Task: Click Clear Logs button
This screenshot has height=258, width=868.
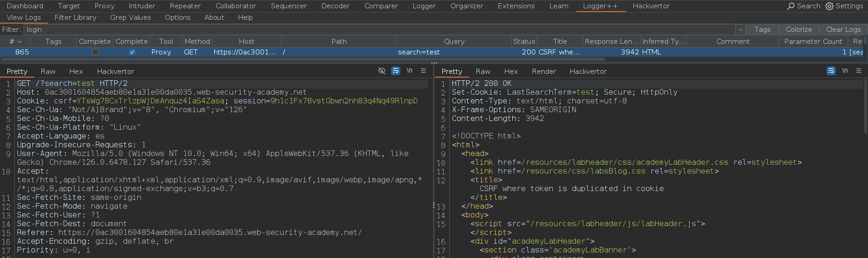Action: [843, 30]
